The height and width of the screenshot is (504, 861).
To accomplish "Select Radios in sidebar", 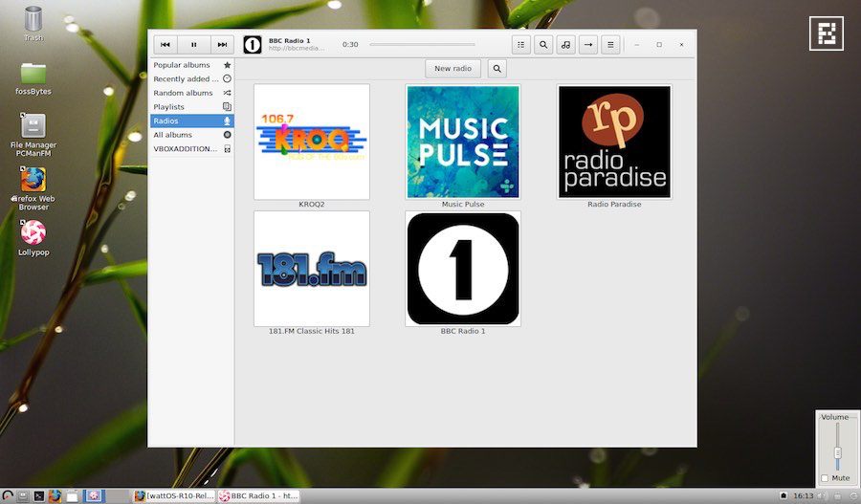I will (191, 121).
